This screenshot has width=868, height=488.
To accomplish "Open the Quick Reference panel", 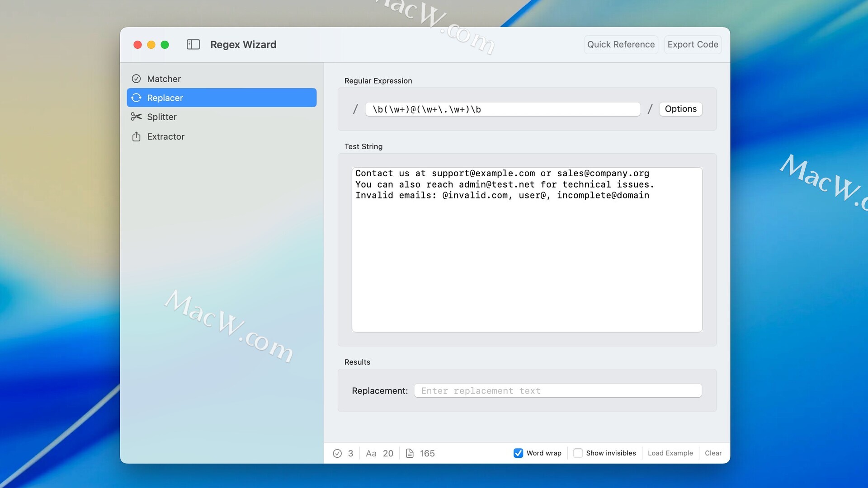I will pos(620,44).
